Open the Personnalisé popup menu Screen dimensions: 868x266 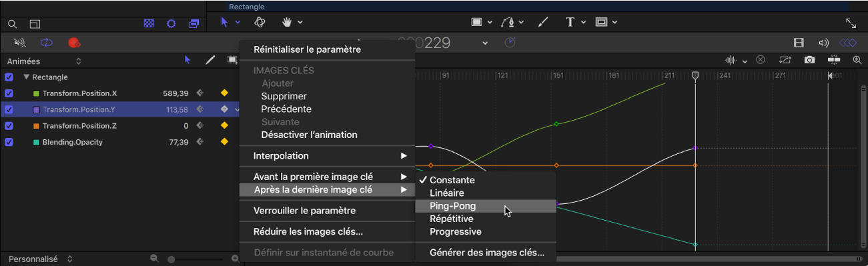[x=41, y=259]
